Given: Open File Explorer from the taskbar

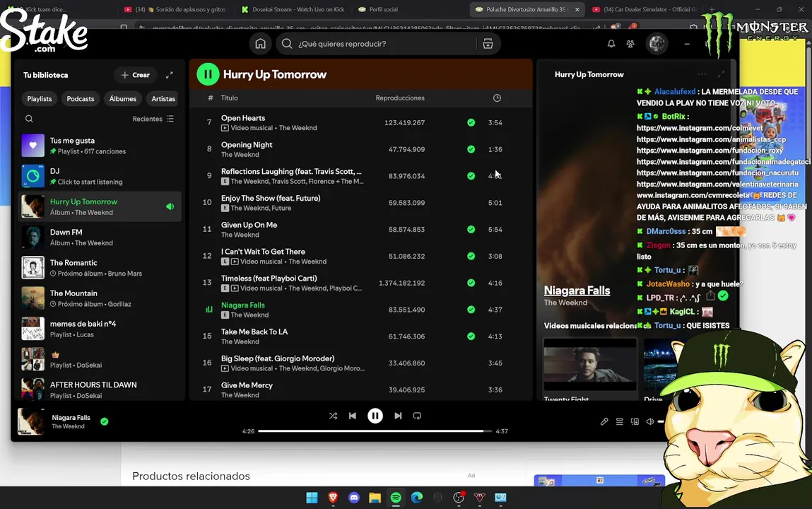Looking at the screenshot, I should [x=375, y=498].
